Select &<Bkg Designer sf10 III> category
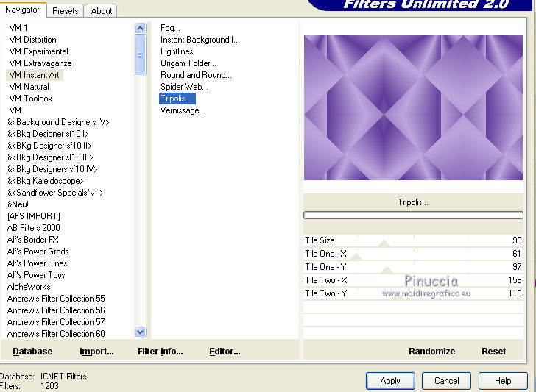Screen dimensions: 536x392 pos(50,157)
